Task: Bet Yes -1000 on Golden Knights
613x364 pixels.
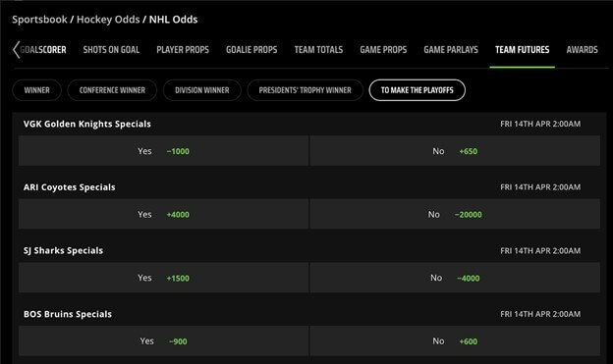Action: point(163,151)
